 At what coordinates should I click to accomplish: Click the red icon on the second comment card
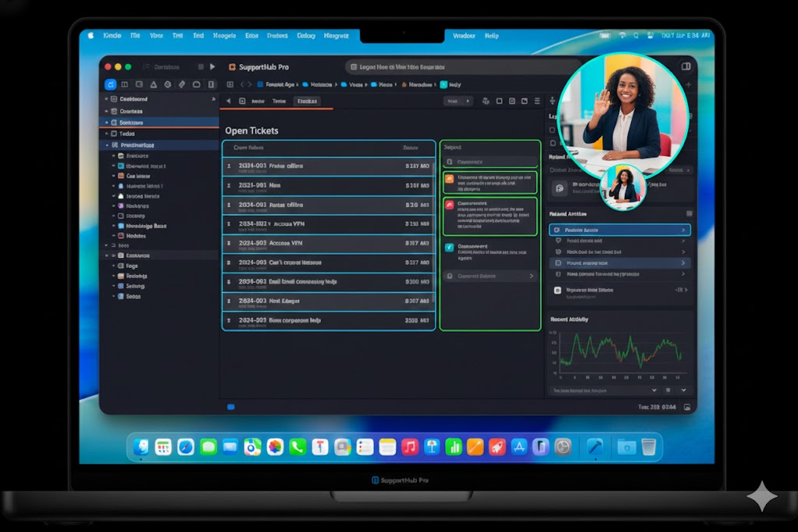coord(450,205)
